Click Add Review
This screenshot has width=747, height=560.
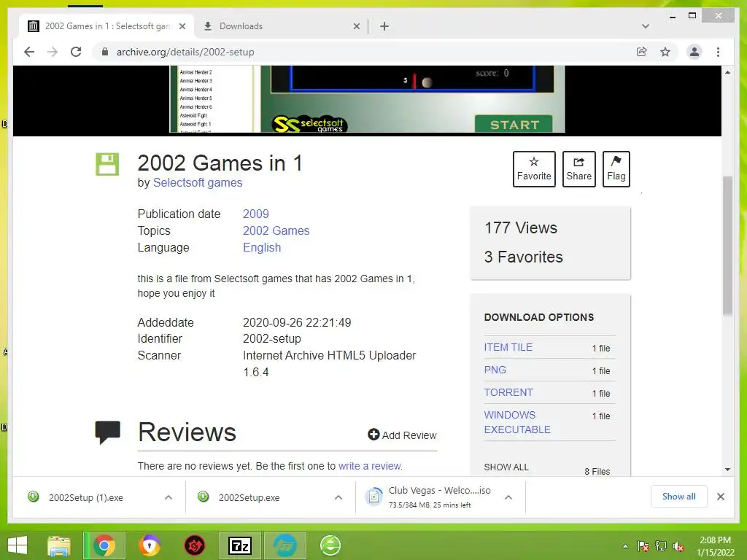pos(402,435)
